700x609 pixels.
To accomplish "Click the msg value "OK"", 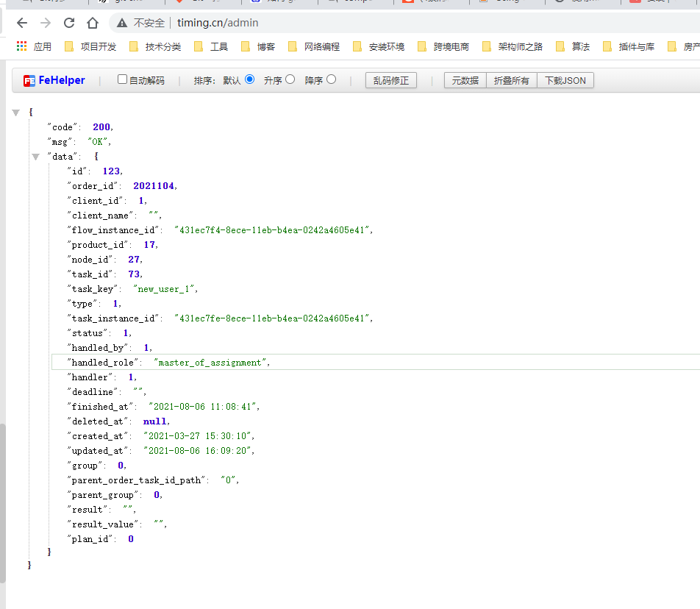I will (x=97, y=141).
